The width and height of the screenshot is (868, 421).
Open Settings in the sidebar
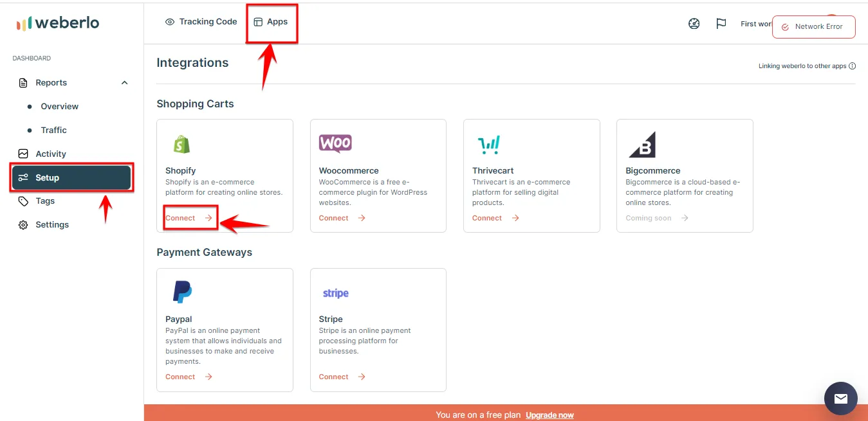pos(52,225)
